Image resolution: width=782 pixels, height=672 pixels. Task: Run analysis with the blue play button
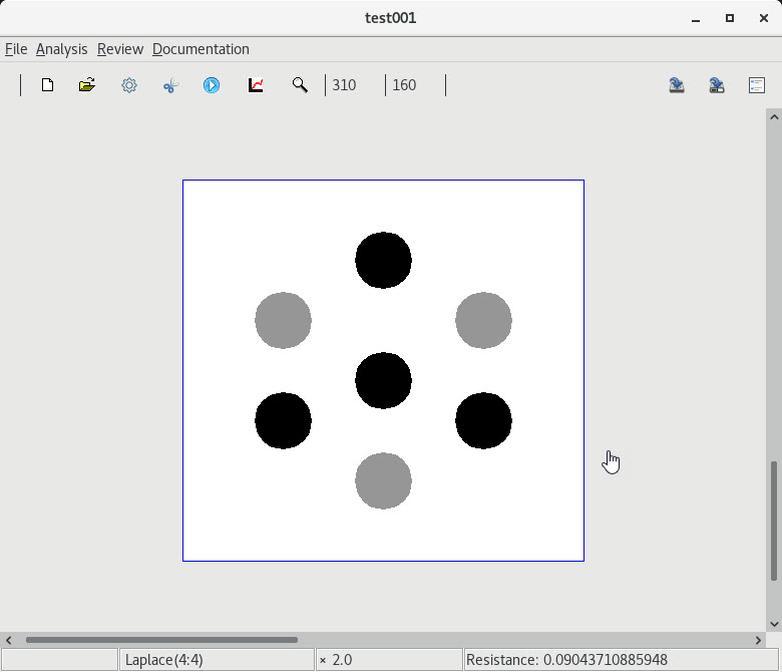click(x=212, y=85)
